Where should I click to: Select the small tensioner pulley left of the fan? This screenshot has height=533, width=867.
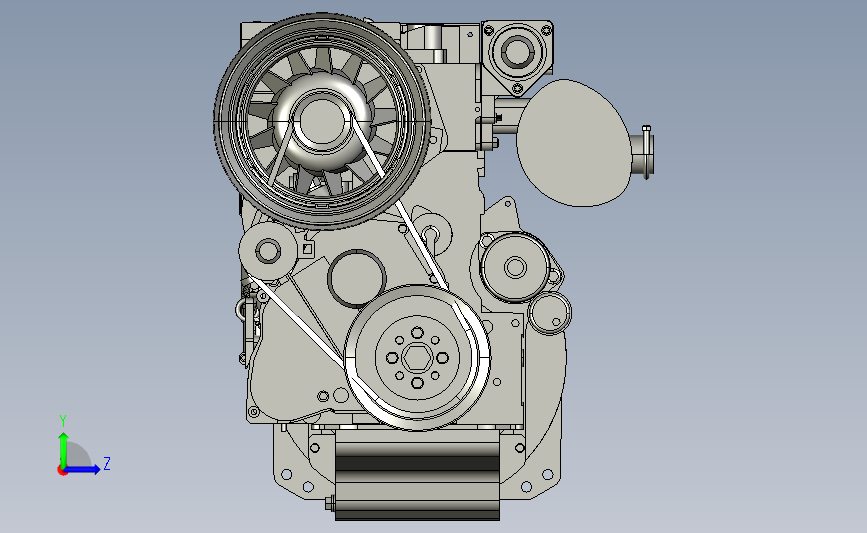[x=268, y=250]
